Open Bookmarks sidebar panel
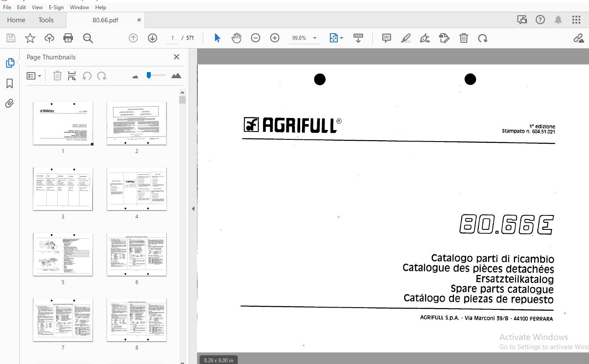Screen dimensions: 589x364 [x=10, y=83]
